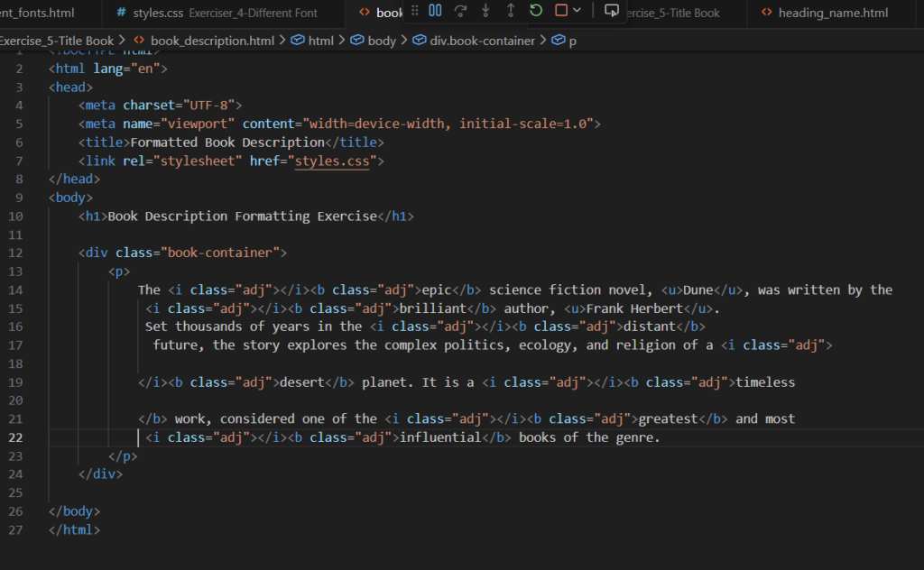Open dropdown arrow next to Stop button

coord(577,11)
